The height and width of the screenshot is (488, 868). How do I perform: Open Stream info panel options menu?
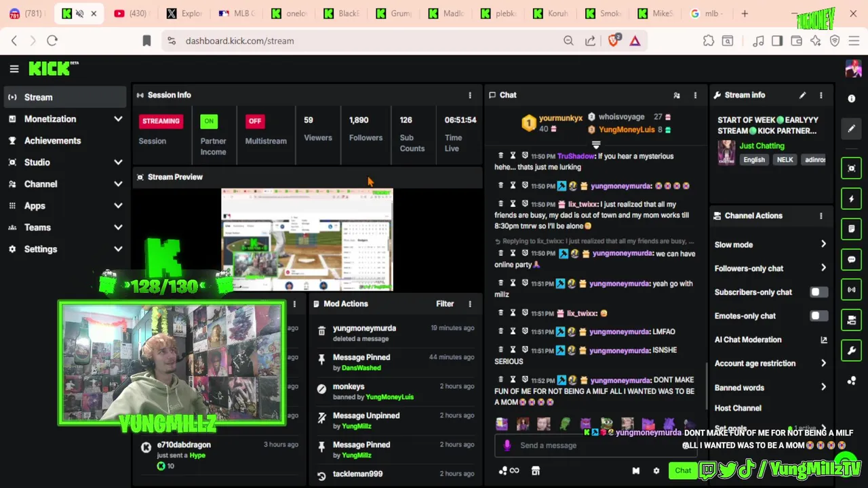point(821,95)
